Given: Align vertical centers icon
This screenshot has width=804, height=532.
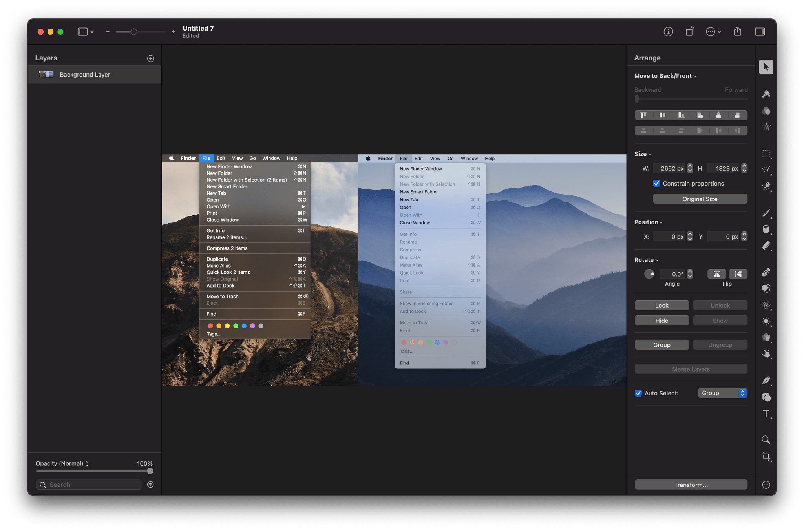Looking at the screenshot, I should point(662,115).
